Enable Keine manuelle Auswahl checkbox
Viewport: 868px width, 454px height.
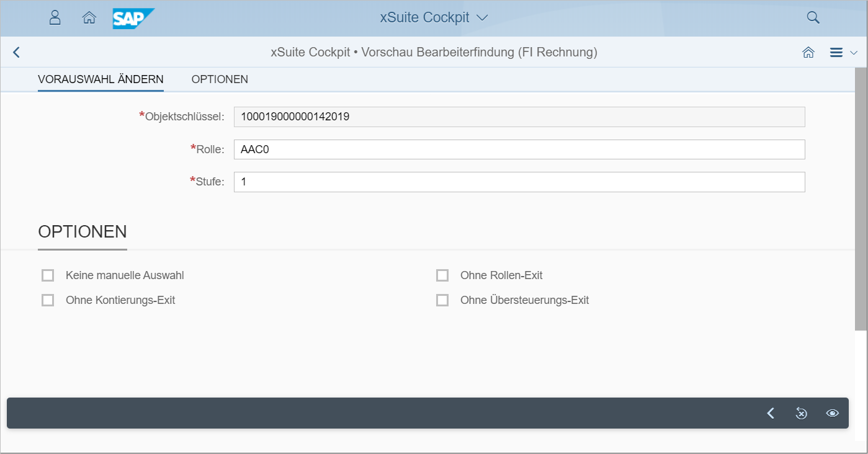pos(48,275)
